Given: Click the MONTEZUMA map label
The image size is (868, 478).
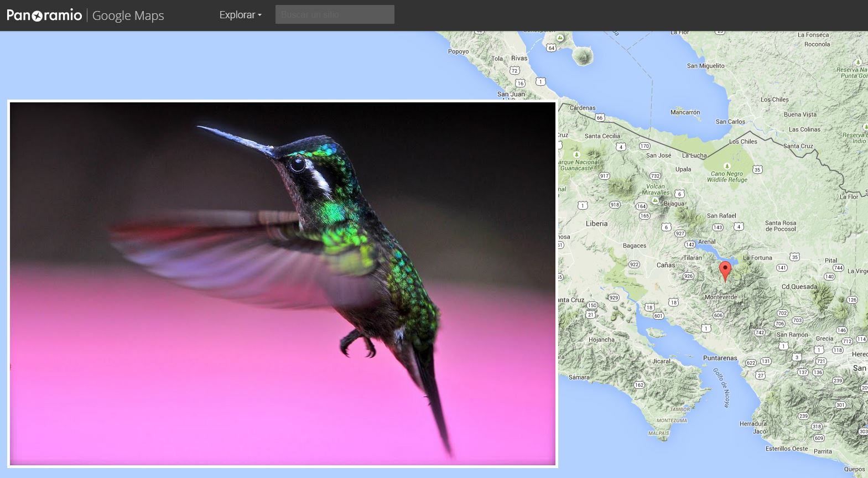Looking at the screenshot, I should click(672, 420).
